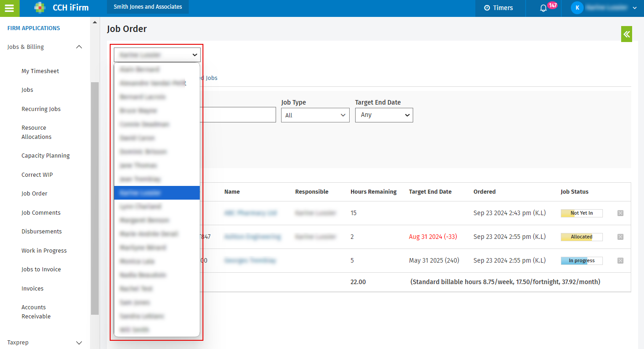Remove the job row marked In progress
The width and height of the screenshot is (644, 349).
(x=620, y=260)
